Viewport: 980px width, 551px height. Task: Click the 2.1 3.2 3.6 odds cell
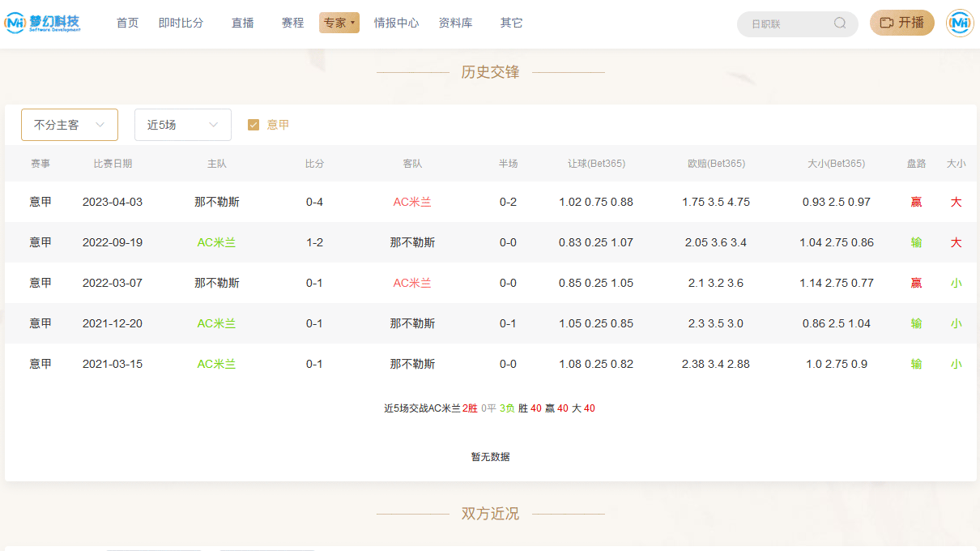716,283
